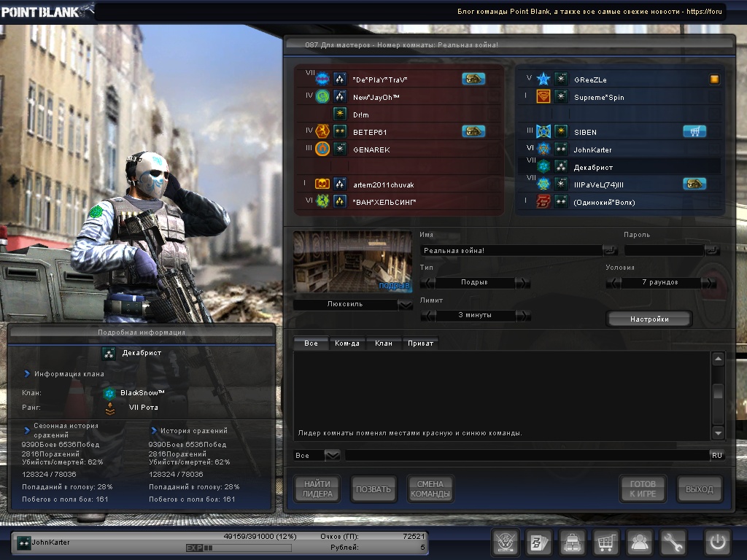The height and width of the screenshot is (560, 747).
Task: Click the green clan emblem beside New*JayOh
Action: [x=322, y=97]
